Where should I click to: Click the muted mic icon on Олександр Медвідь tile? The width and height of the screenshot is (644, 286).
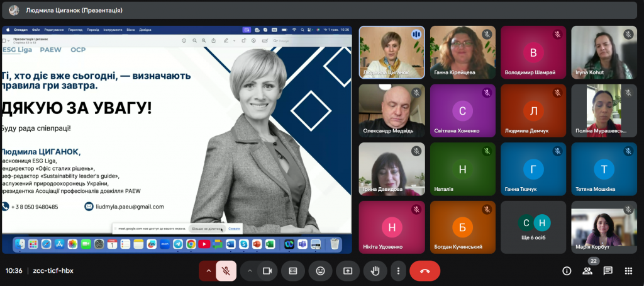pyautogui.click(x=416, y=93)
